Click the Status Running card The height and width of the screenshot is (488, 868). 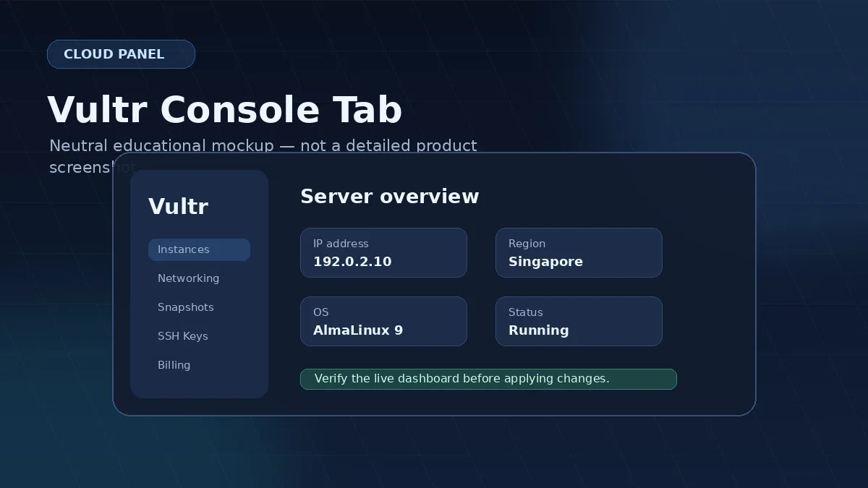(x=579, y=321)
